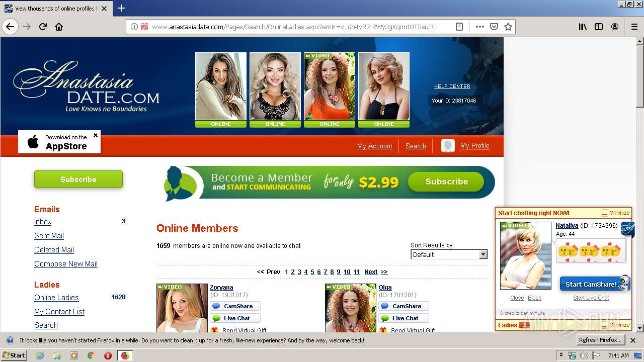Minimize the Start chatting popup
The height and width of the screenshot is (362, 644).
(615, 213)
